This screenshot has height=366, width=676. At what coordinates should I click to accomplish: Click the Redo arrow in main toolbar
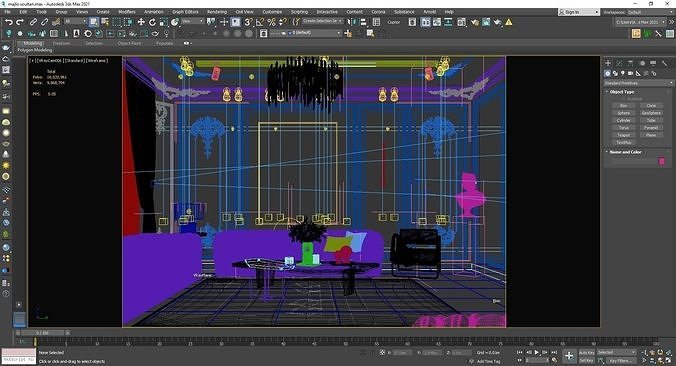[20, 22]
